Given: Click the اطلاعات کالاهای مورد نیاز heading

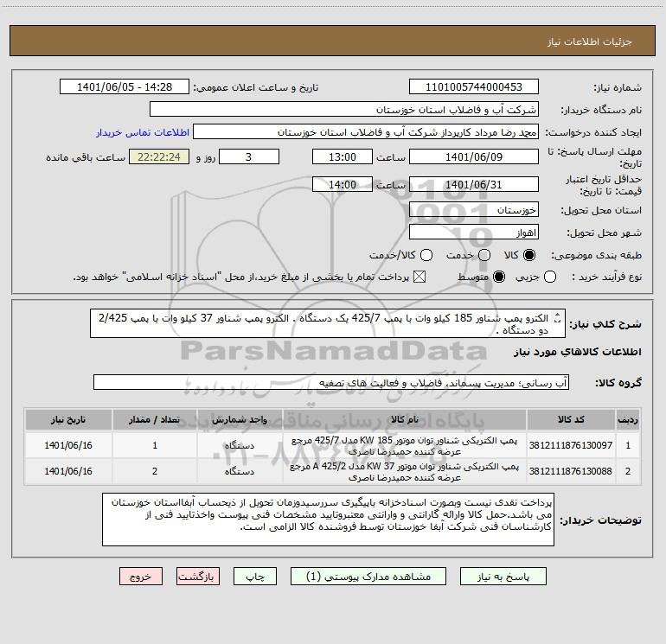Looking at the screenshot, I should pos(577,352).
